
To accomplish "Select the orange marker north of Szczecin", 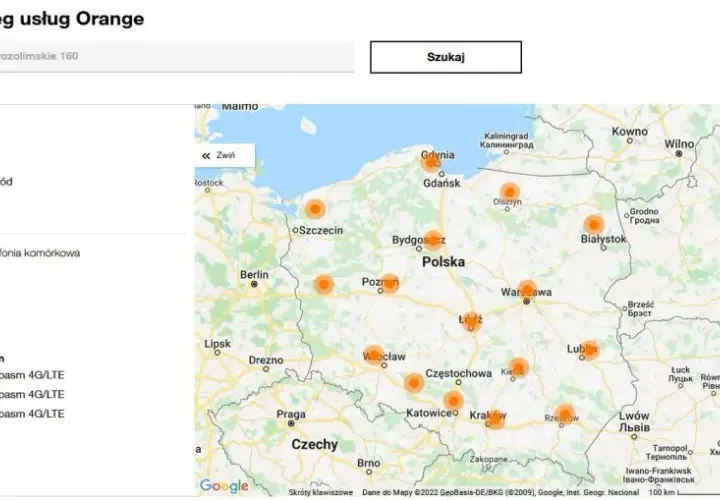I will point(315,209).
